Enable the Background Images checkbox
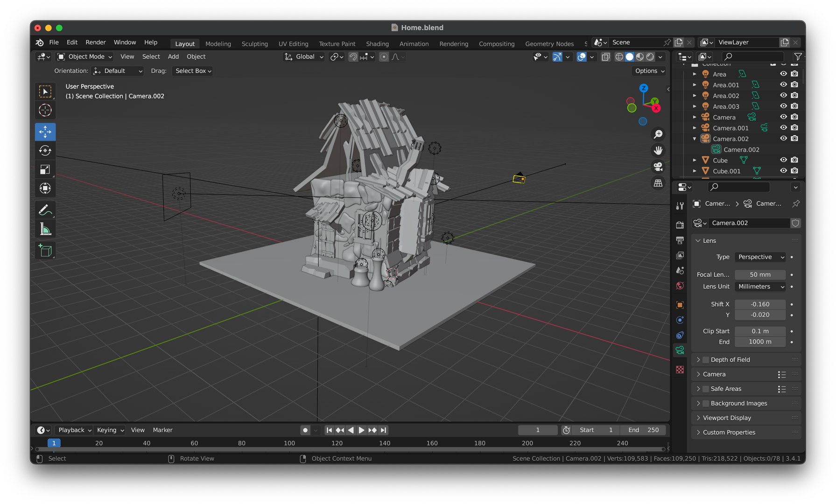The width and height of the screenshot is (836, 504). pyautogui.click(x=706, y=403)
